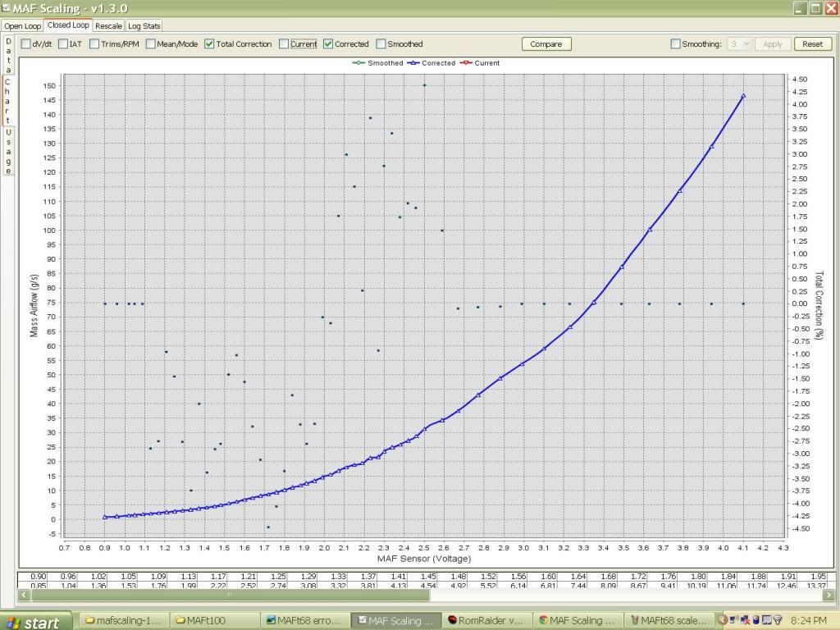Click the Reset button
This screenshot has width=840, height=630.
tap(812, 44)
